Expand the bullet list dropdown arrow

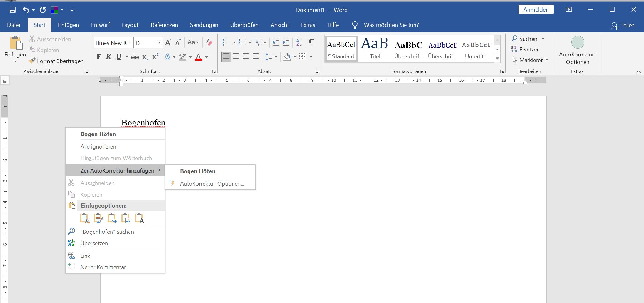point(234,43)
